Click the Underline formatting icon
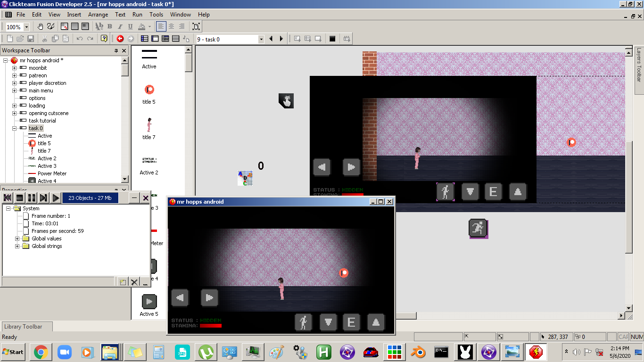 click(x=131, y=27)
